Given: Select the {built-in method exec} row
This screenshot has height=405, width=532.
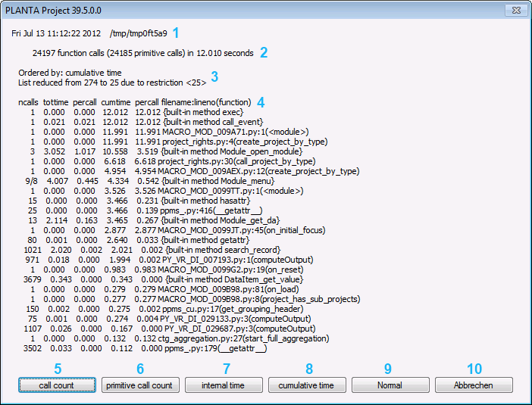Looking at the screenshot, I should coord(136,112).
